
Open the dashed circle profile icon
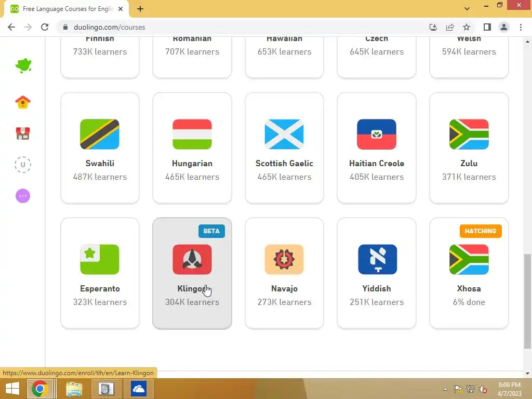tap(23, 165)
